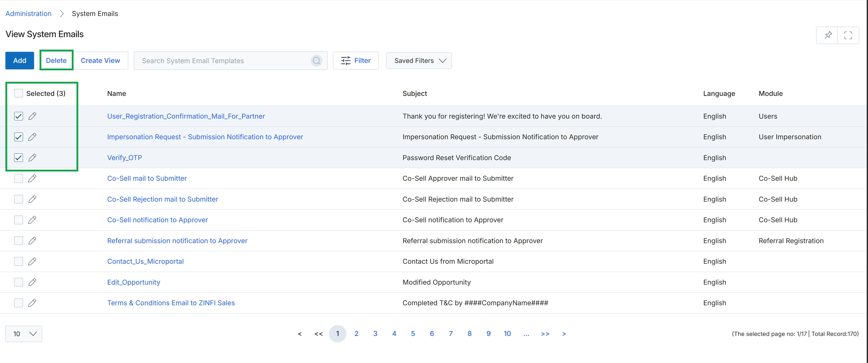This screenshot has height=363, width=868.
Task: Click edit pencil for Co-Sell mail to Submitter
Action: (32, 178)
